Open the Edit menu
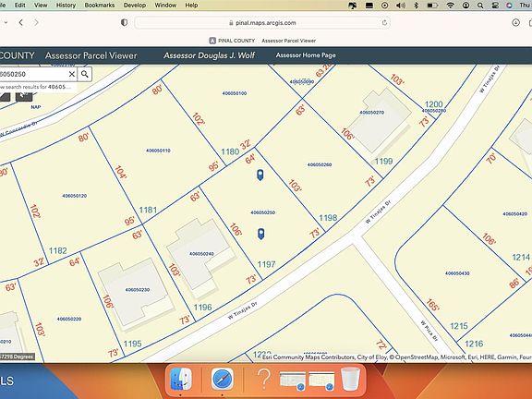 19,6
